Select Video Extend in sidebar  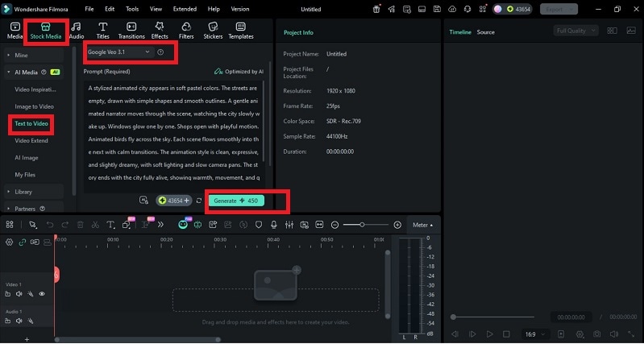[x=31, y=140]
